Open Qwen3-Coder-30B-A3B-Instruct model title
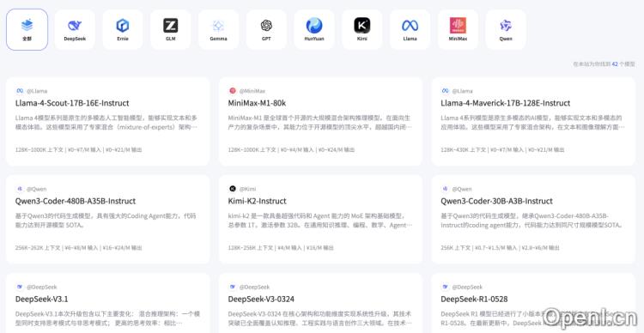 [497, 201]
